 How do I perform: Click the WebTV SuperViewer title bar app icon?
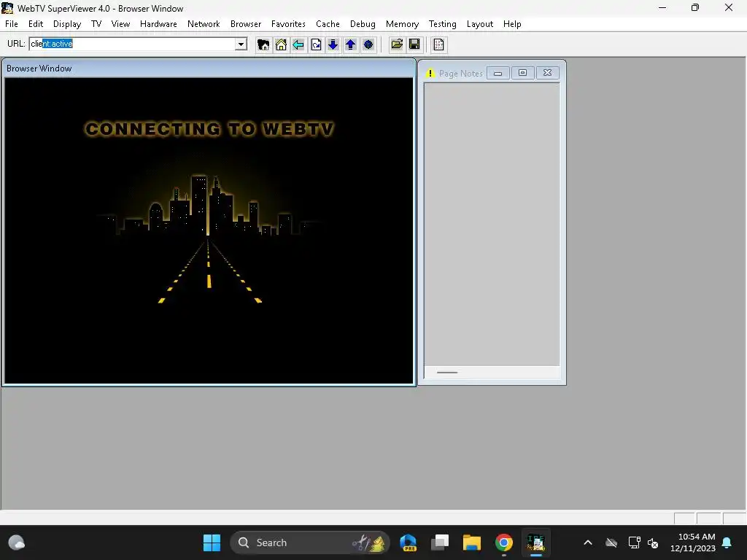point(7,8)
